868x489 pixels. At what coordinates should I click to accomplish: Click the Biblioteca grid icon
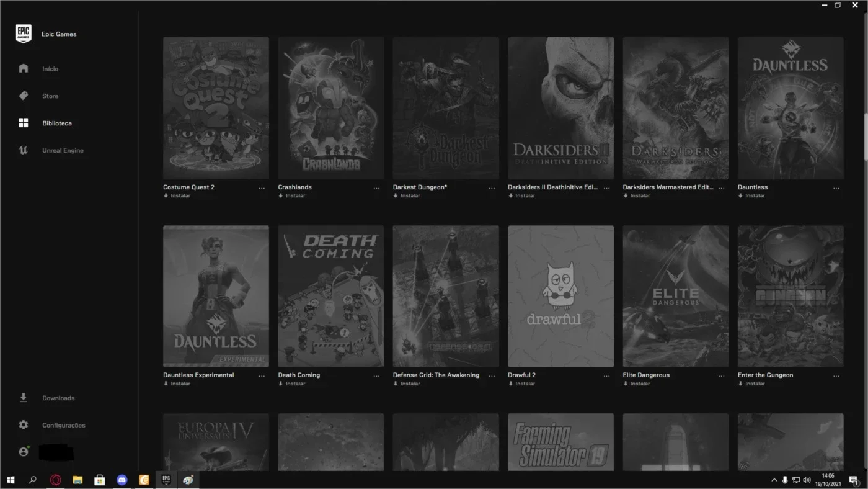point(24,123)
